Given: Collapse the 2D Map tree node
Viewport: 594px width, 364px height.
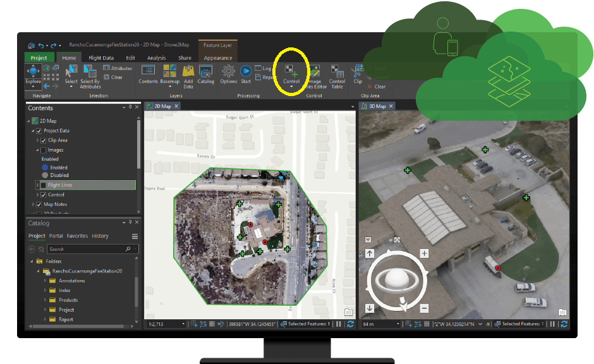Looking at the screenshot, I should [x=28, y=121].
